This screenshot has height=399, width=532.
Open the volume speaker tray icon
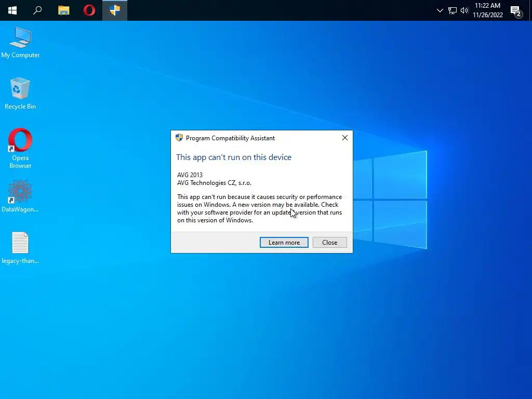tap(464, 10)
